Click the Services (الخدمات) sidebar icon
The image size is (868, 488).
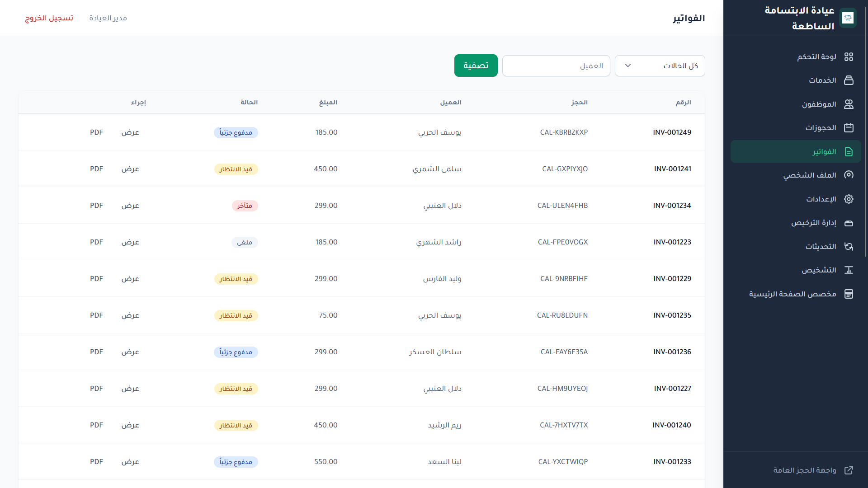point(849,80)
